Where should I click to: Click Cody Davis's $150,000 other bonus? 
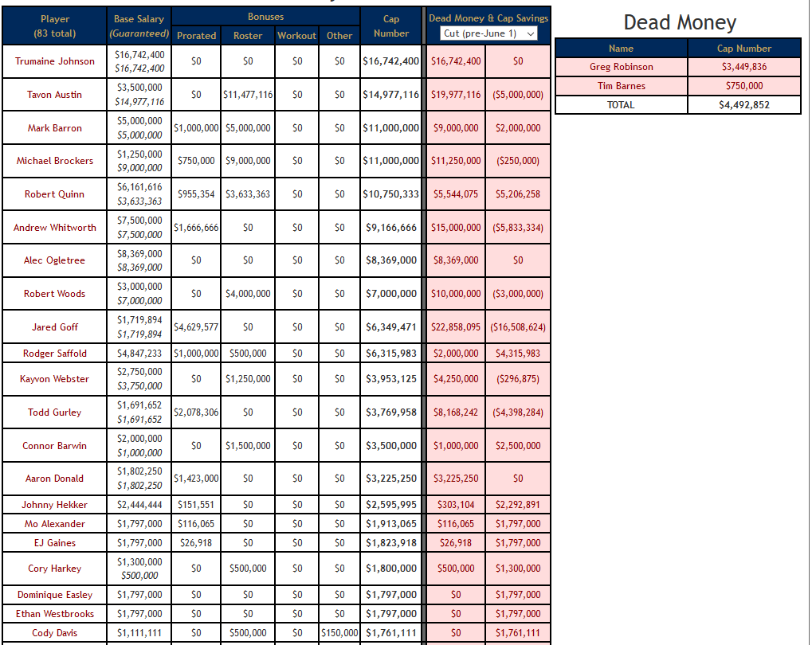pos(339,633)
